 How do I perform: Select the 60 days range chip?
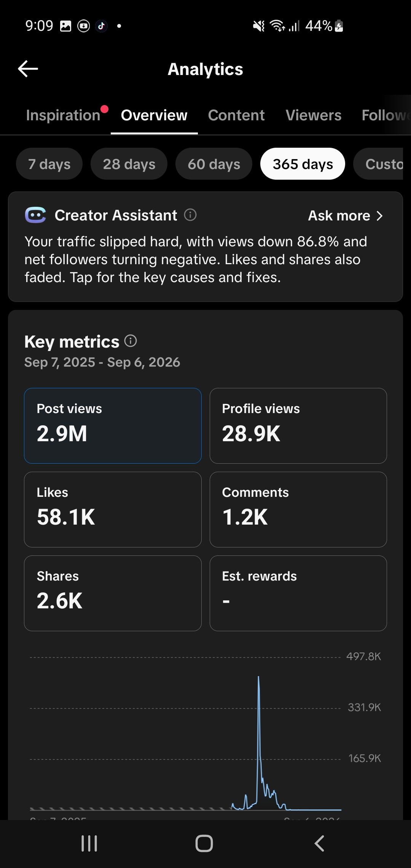[214, 164]
